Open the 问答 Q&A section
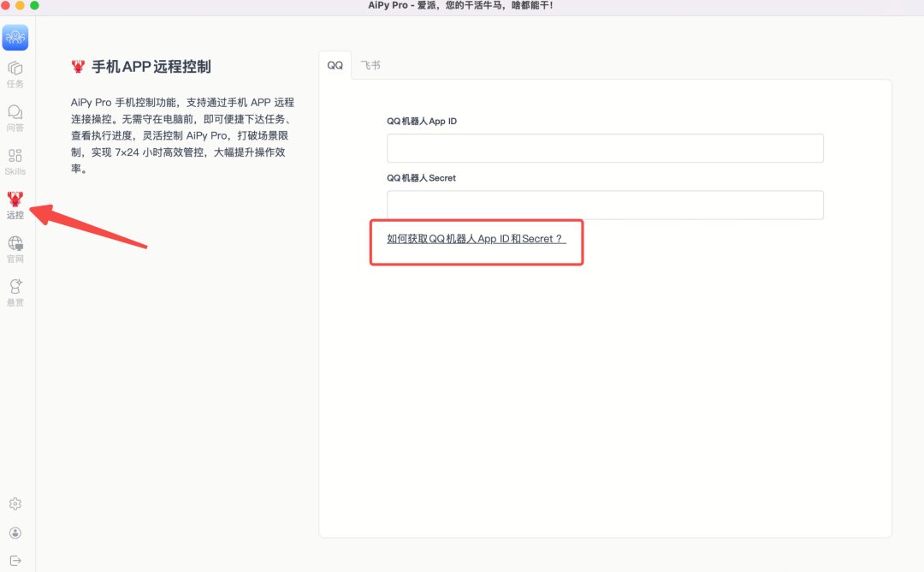This screenshot has width=924, height=572. pyautogui.click(x=15, y=118)
